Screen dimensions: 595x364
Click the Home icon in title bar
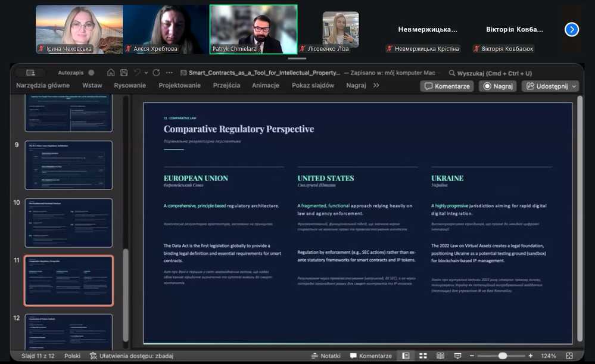(111, 73)
